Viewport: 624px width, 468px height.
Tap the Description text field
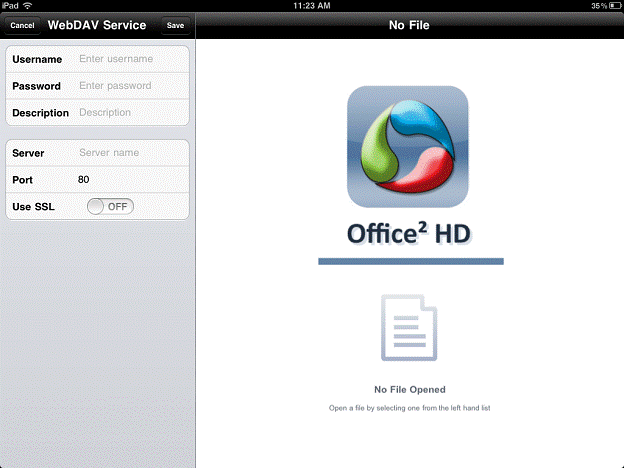[x=133, y=113]
